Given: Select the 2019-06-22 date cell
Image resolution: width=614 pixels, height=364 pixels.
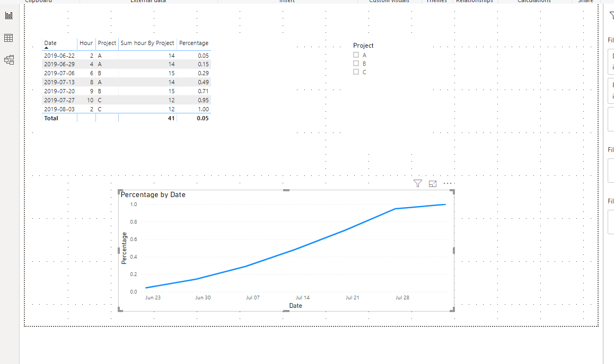Looking at the screenshot, I should [59, 56].
